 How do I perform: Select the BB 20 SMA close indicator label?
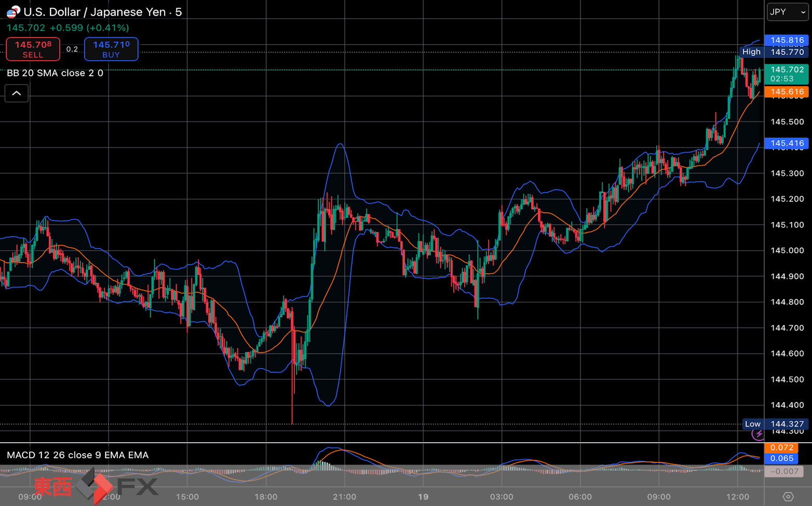[55, 73]
